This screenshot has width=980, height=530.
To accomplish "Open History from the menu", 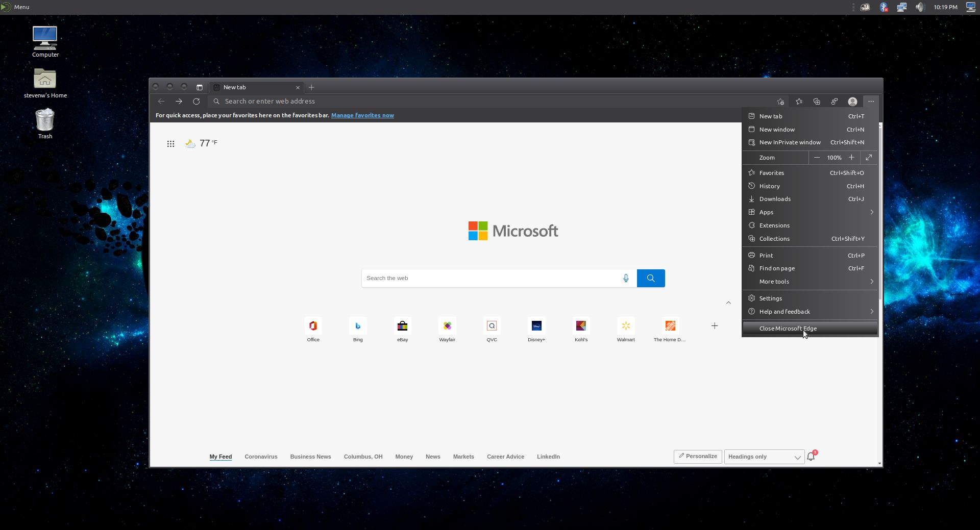I will (810, 186).
